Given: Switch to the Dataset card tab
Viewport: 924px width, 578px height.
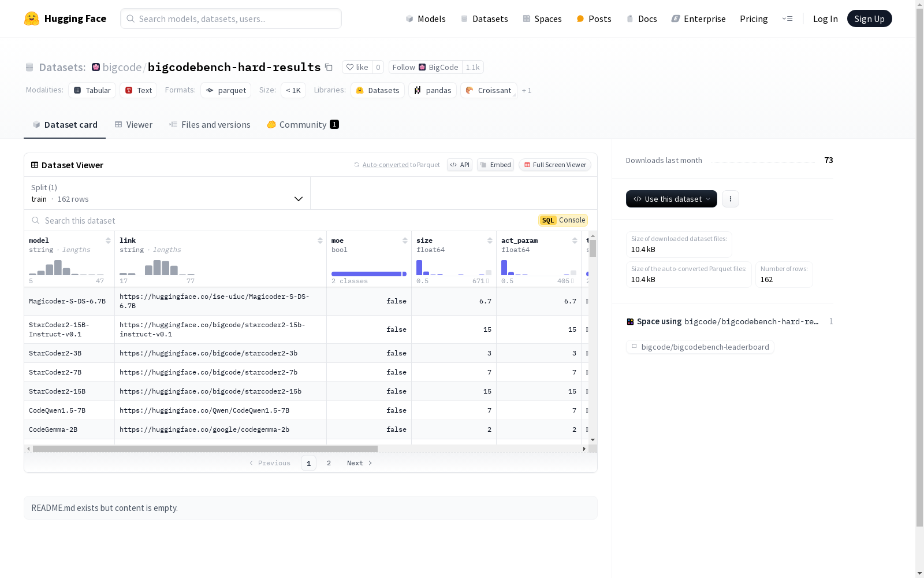Looking at the screenshot, I should click(x=65, y=124).
